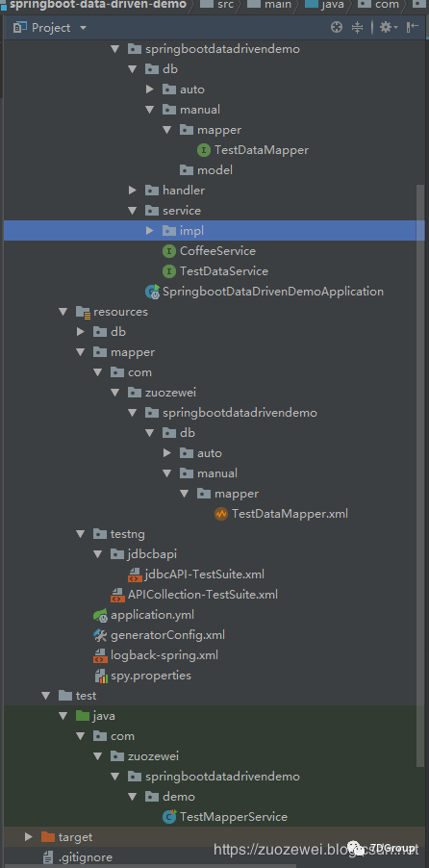Select the CoffeeService file

point(217,251)
